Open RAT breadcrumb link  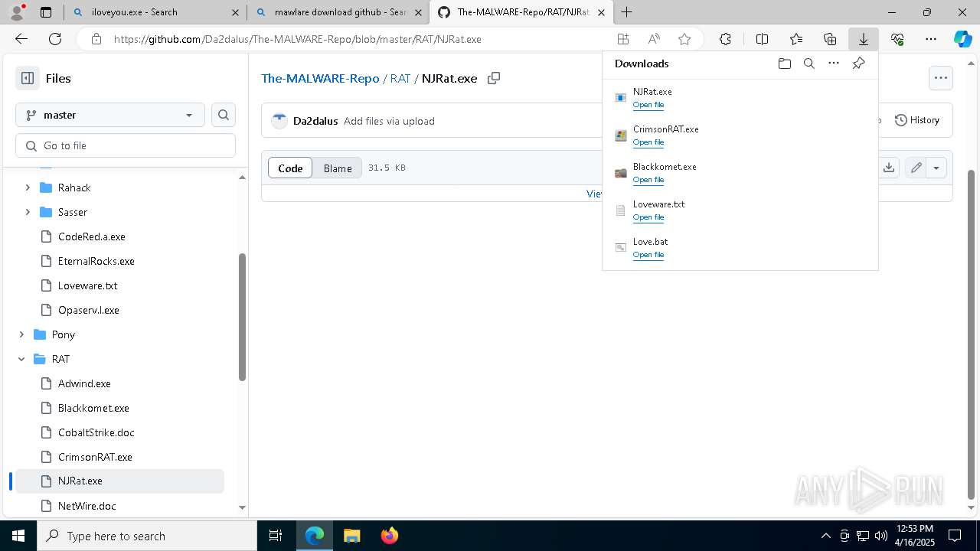(400, 78)
